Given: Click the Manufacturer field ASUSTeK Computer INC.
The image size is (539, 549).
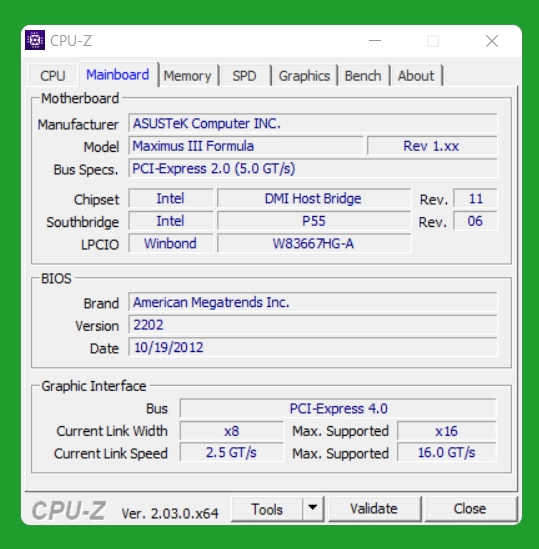Looking at the screenshot, I should (313, 123).
